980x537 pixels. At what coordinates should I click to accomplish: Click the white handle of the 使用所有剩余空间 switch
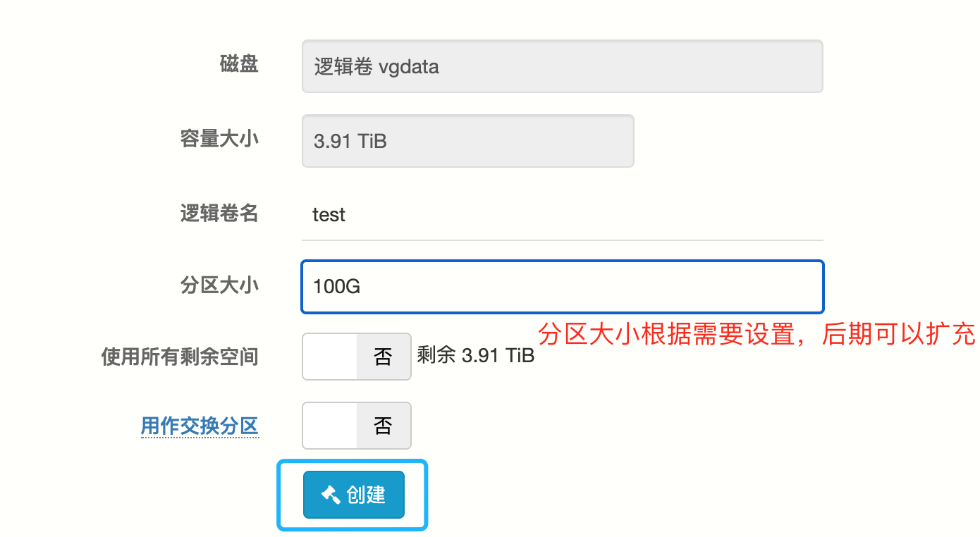330,357
